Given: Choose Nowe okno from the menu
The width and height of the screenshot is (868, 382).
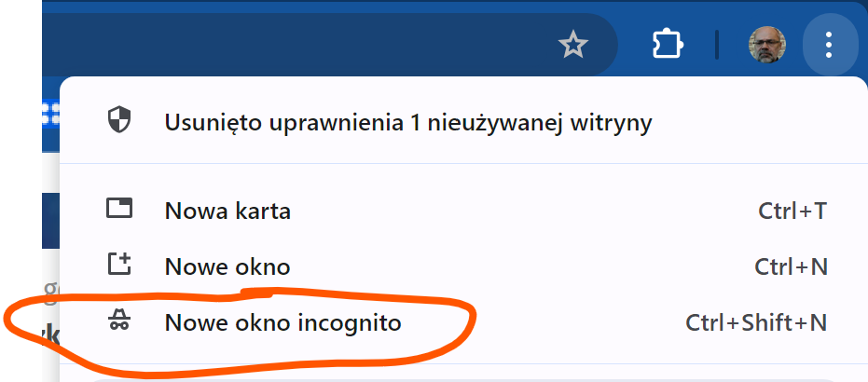Looking at the screenshot, I should tap(227, 267).
